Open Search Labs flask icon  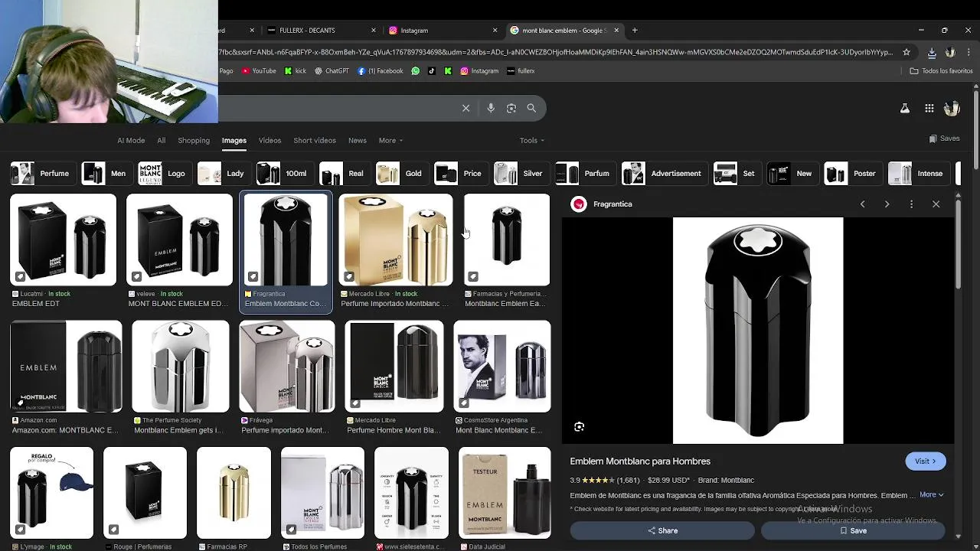coord(905,108)
